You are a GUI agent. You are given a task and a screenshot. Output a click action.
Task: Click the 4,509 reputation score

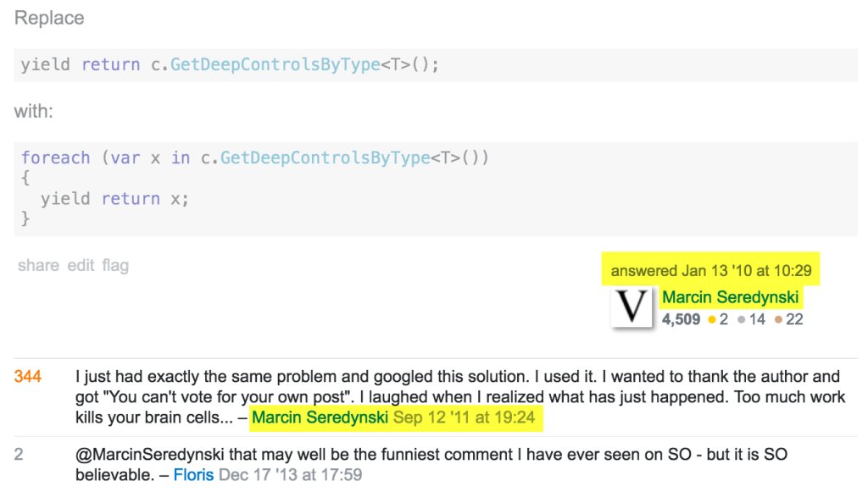(x=681, y=319)
